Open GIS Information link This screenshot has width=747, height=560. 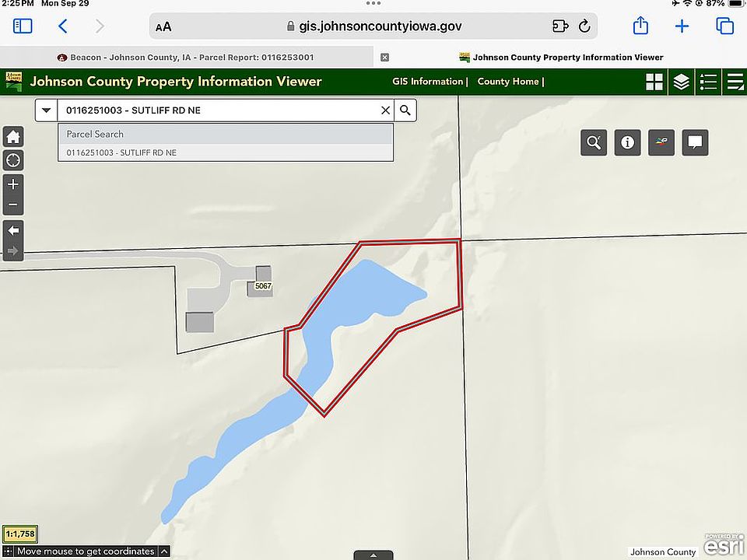(x=428, y=82)
